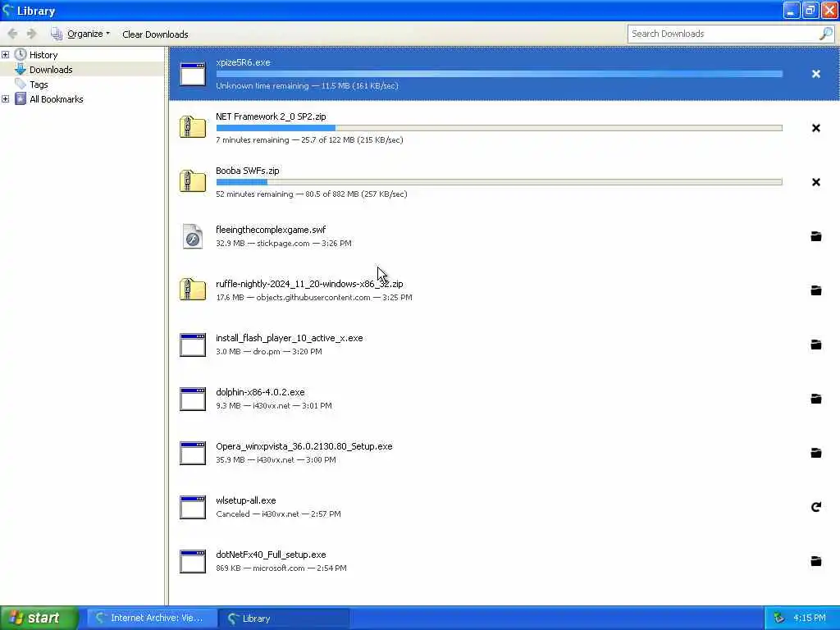Select Tags in the sidebar
Viewport: 840px width, 630px height.
pos(39,84)
